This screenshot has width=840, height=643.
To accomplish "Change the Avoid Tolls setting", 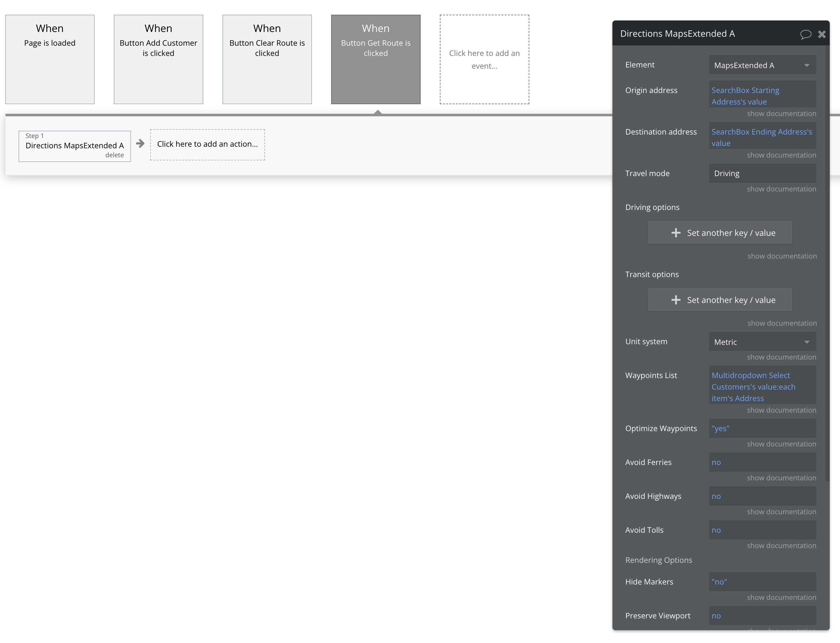I will pyautogui.click(x=762, y=530).
